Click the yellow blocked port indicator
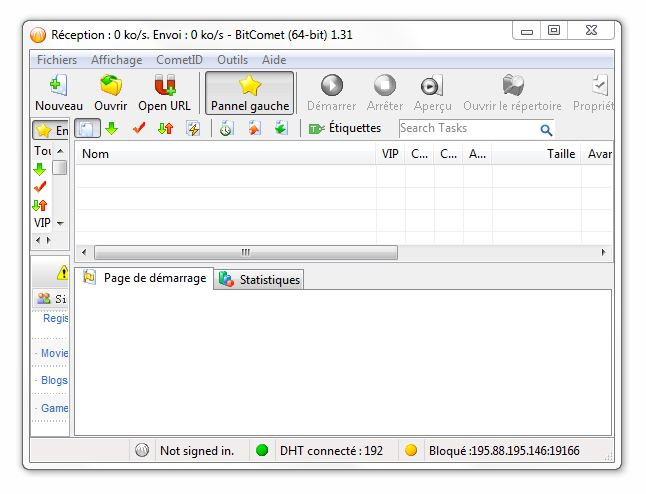 click(x=411, y=450)
